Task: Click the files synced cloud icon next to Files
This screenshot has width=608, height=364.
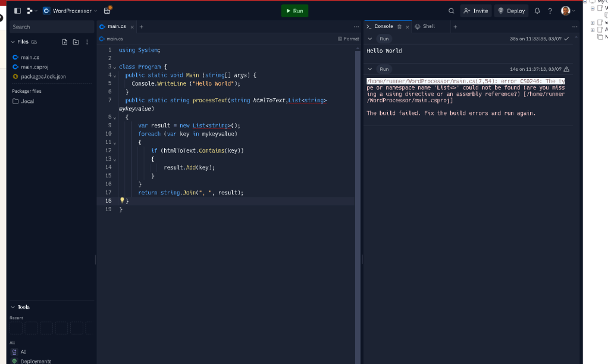Action: (x=34, y=42)
